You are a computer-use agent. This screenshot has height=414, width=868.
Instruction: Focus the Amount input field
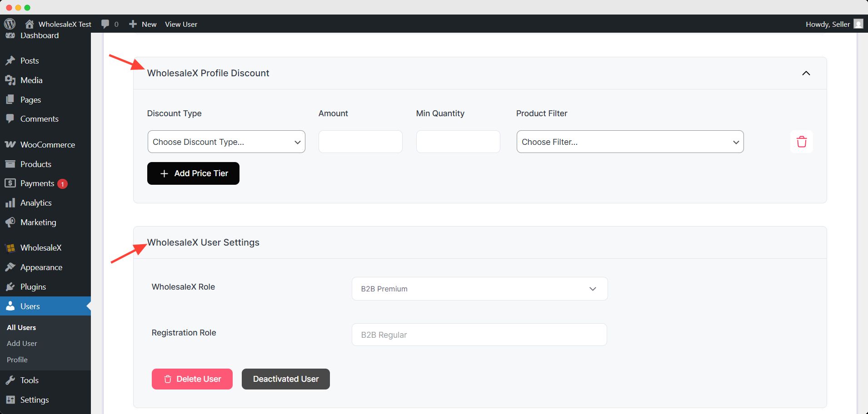360,142
